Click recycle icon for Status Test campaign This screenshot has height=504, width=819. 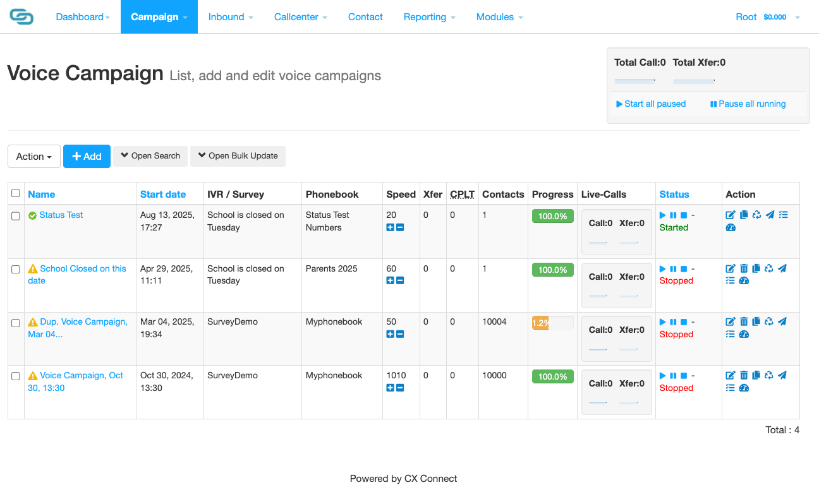click(756, 215)
